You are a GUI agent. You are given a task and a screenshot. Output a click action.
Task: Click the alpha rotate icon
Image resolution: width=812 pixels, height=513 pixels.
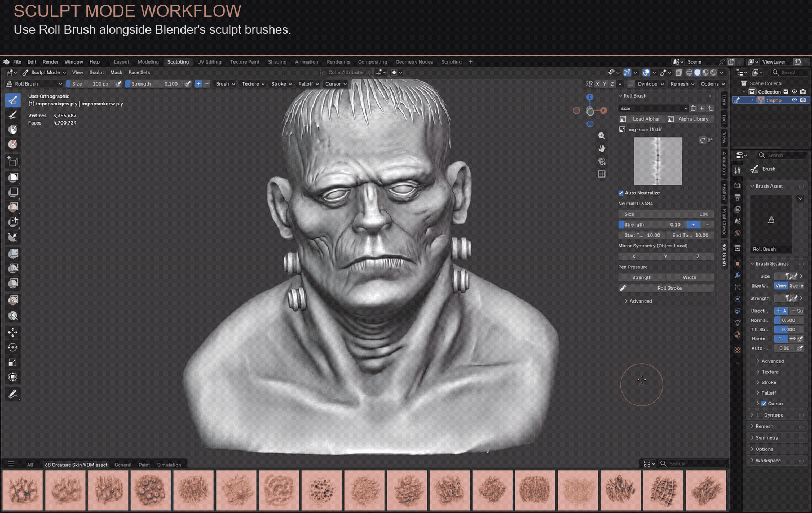[x=703, y=140]
